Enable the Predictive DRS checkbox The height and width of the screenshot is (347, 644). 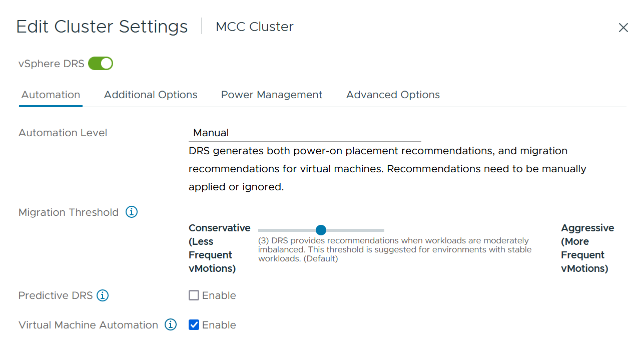tap(194, 295)
